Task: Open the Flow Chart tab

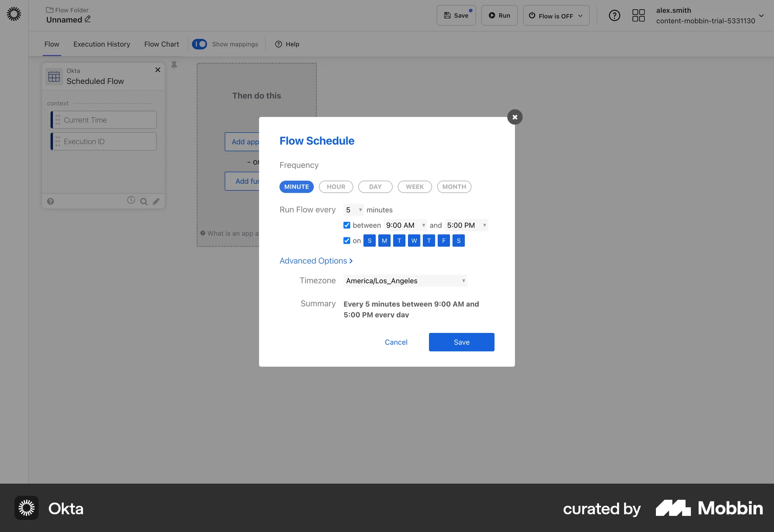Action: (x=161, y=44)
